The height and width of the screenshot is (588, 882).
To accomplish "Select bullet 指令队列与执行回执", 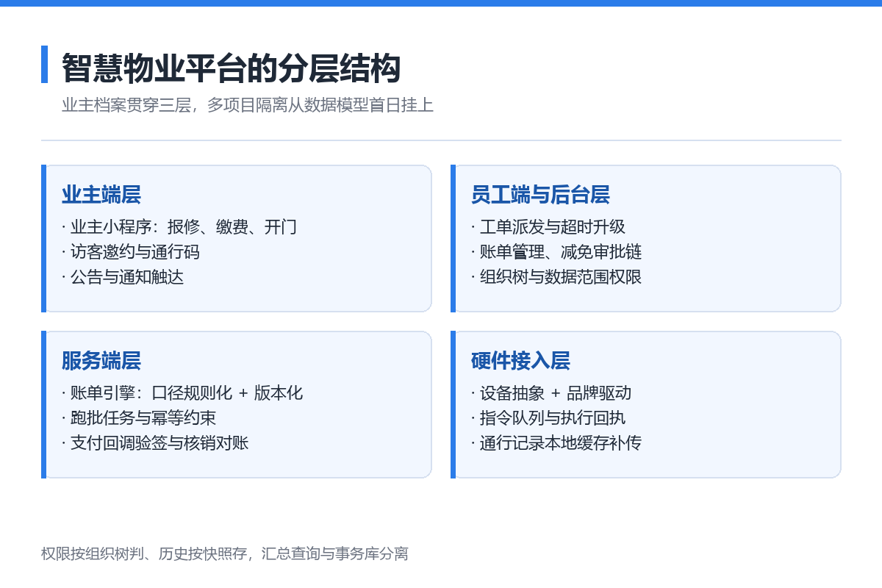I will (548, 418).
